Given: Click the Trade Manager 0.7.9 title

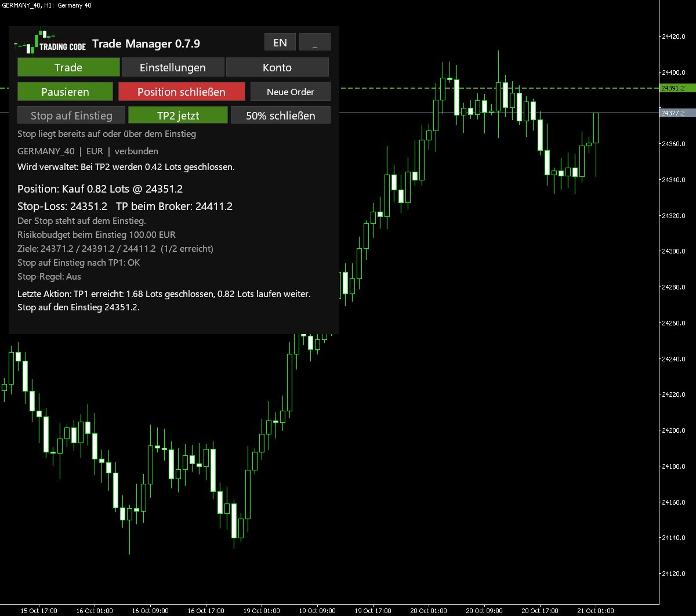Looking at the screenshot, I should [x=146, y=44].
